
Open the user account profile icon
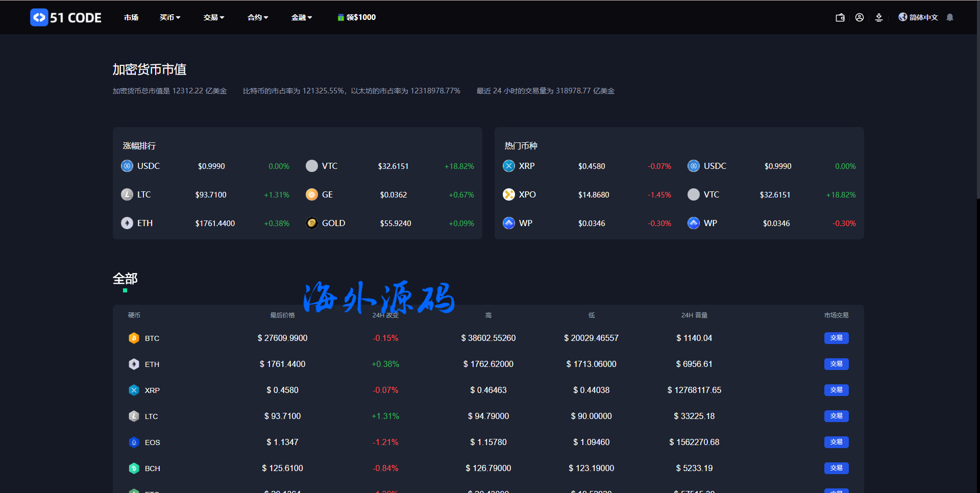pos(860,17)
